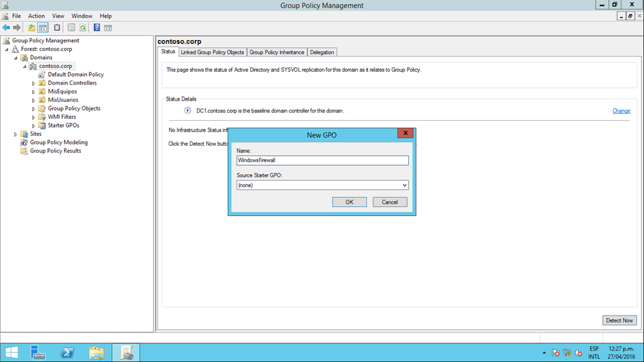Image resolution: width=644 pixels, height=362 pixels.
Task: Expand the Group Policy Objects node
Action: click(x=34, y=109)
